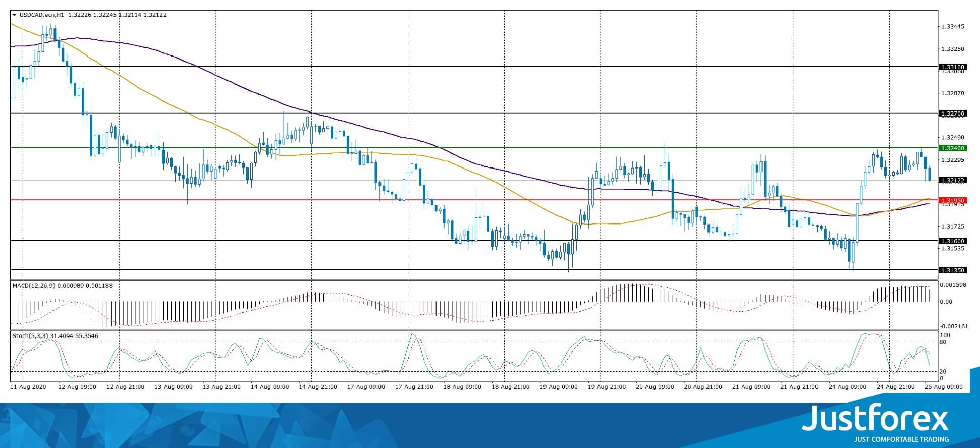The image size is (980, 448).
Task: Click the 1.33445 value on price axis
Action: pyautogui.click(x=953, y=26)
